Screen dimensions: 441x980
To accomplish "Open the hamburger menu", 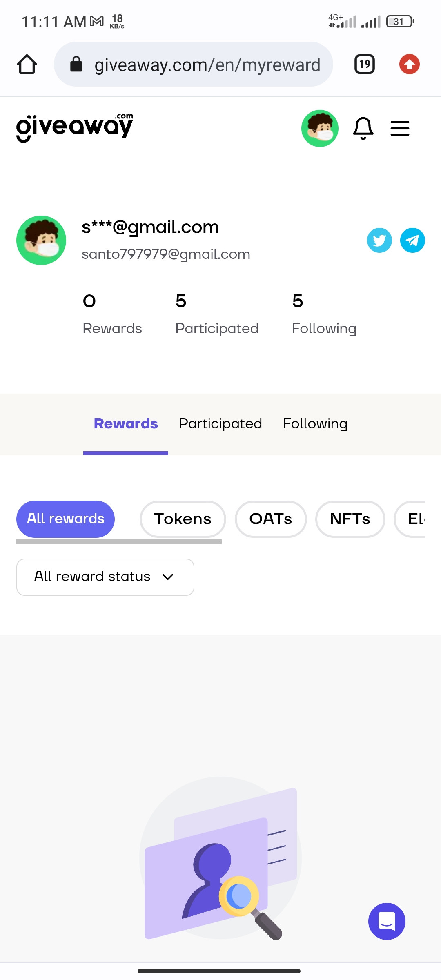I will pos(400,128).
